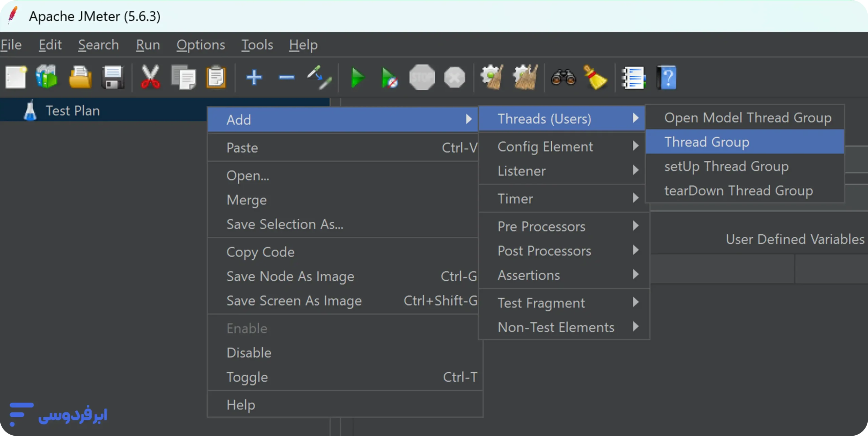The image size is (868, 436).
Task: Click the binoculars Search icon
Action: pyautogui.click(x=563, y=77)
